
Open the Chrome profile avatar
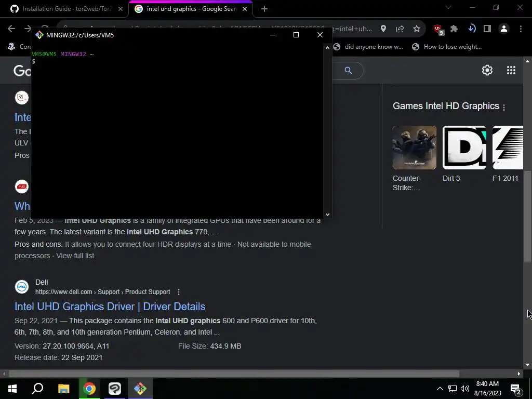[504, 29]
